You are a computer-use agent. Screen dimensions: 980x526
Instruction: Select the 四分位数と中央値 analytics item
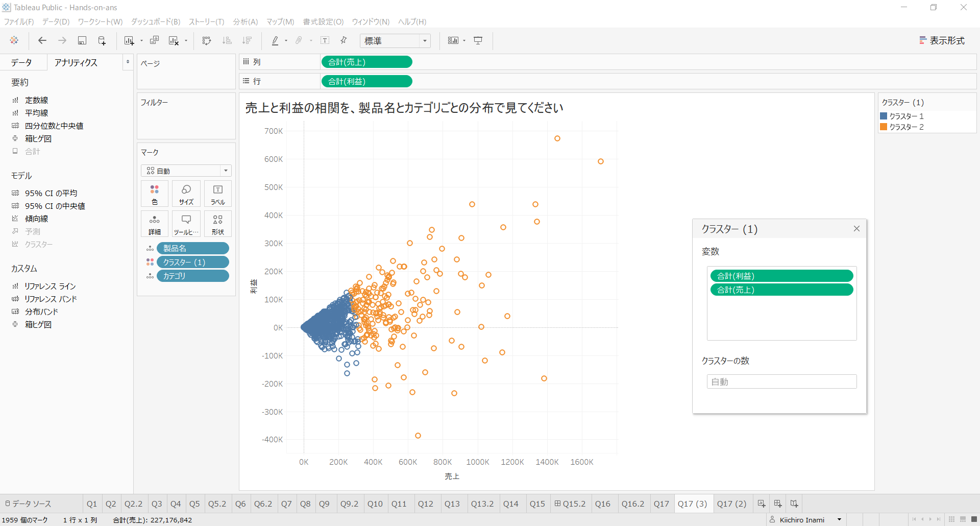click(x=54, y=126)
